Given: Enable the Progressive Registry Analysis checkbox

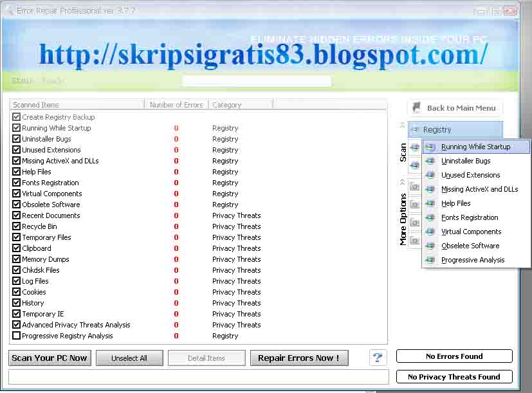Looking at the screenshot, I should click(x=16, y=336).
